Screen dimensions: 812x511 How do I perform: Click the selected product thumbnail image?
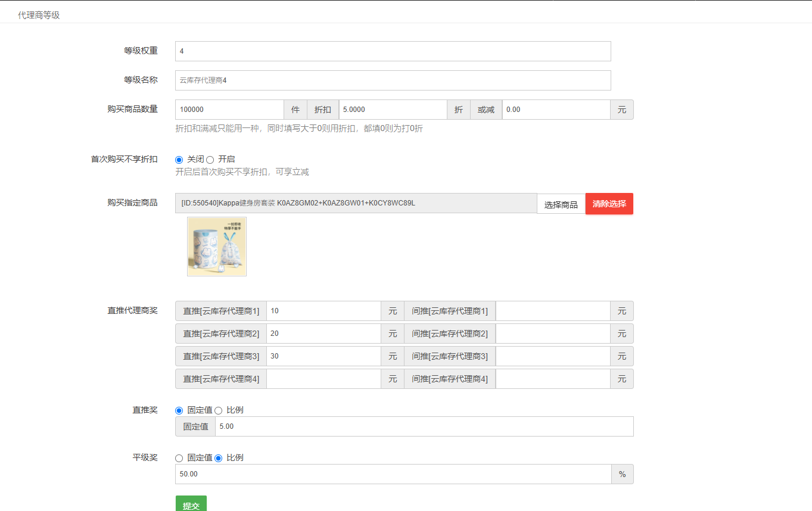217,247
